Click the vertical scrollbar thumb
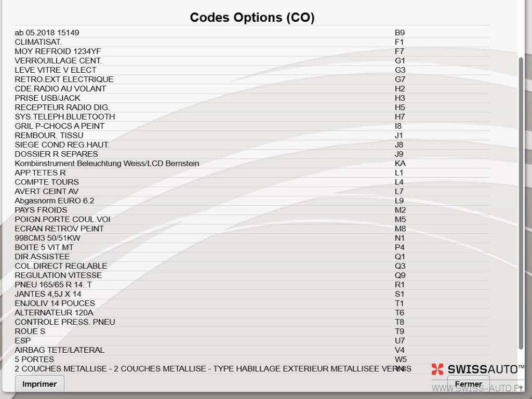The image size is (532, 399). point(521,203)
